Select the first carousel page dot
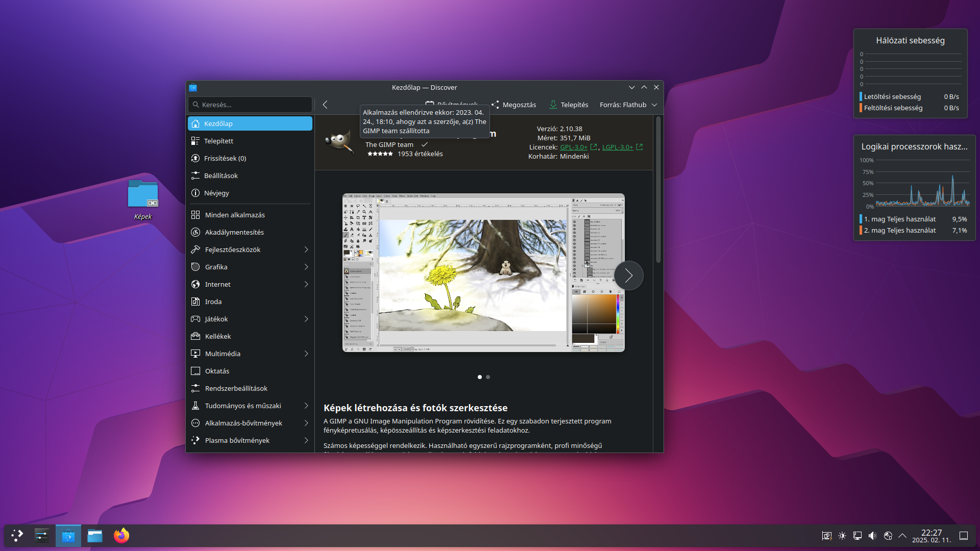Screen dimensions: 980x551 pos(480,377)
